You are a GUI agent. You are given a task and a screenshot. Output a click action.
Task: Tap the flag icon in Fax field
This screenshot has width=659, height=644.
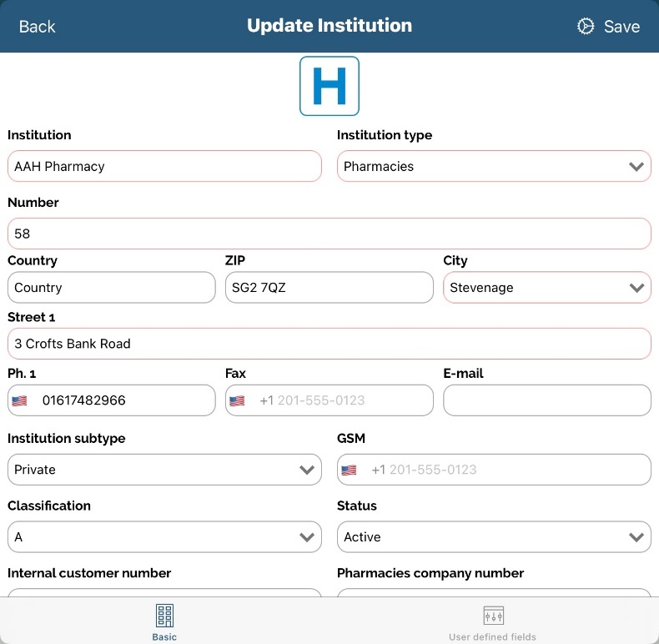pos(237,400)
